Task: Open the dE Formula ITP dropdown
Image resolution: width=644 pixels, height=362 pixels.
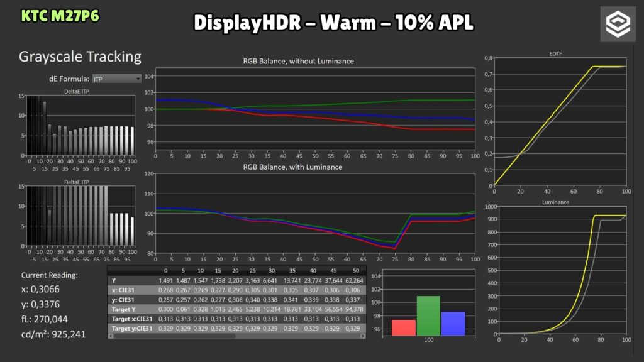Action: pos(116,79)
